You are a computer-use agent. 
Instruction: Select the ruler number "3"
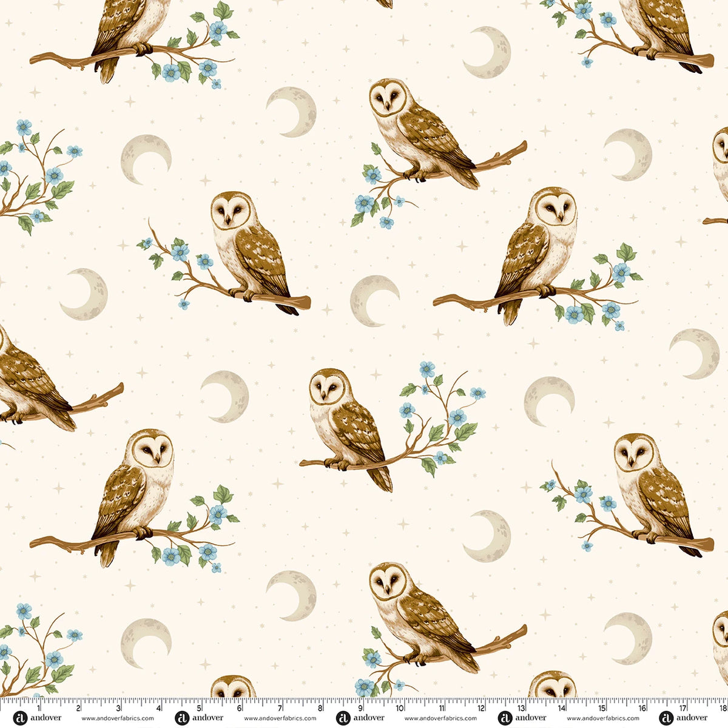(x=120, y=707)
